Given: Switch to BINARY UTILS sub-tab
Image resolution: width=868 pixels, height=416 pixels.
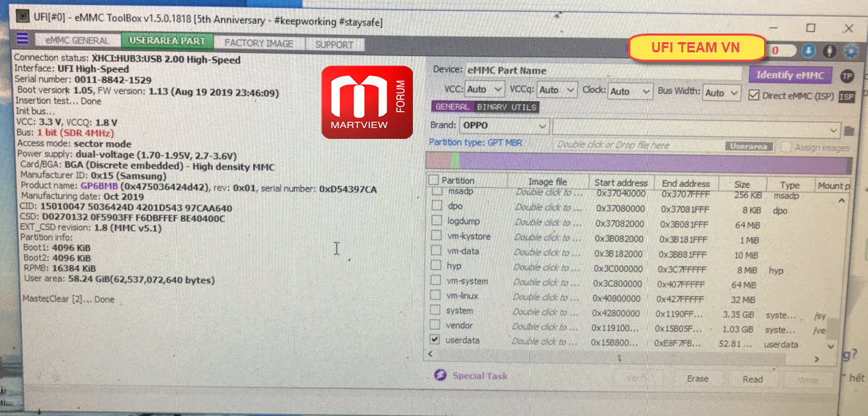Looking at the screenshot, I should pyautogui.click(x=507, y=108).
